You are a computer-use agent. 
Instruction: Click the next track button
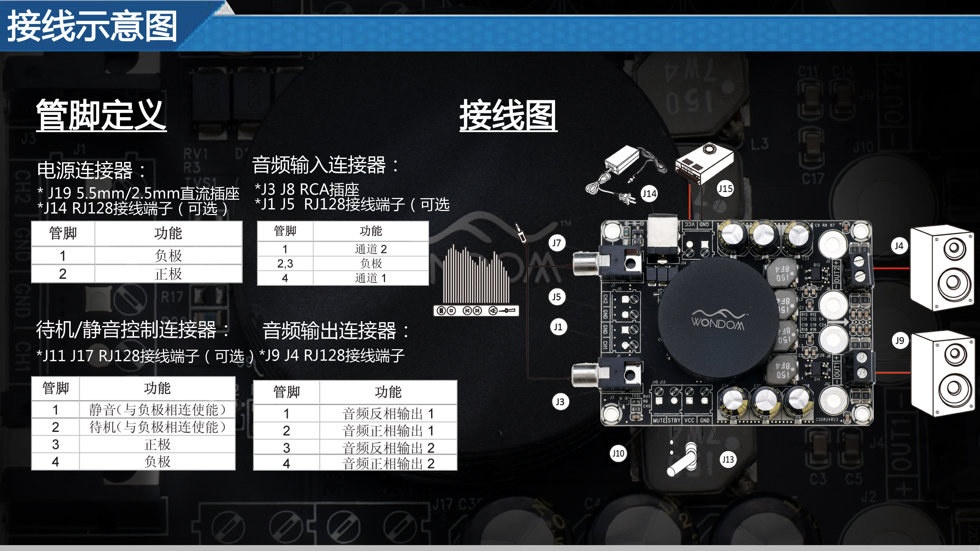tap(477, 311)
